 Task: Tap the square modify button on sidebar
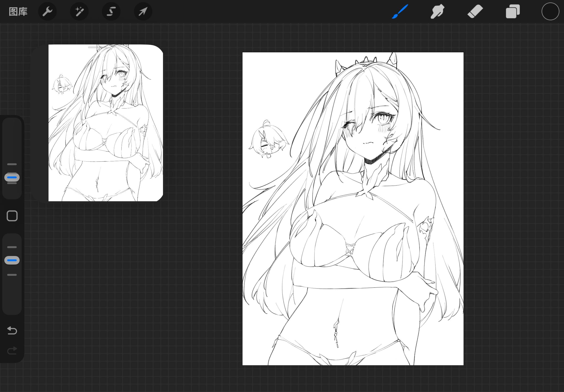pos(12,216)
